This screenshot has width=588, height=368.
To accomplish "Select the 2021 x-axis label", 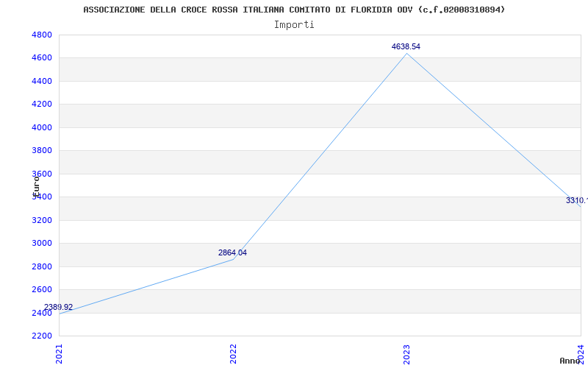I will click(x=60, y=354).
